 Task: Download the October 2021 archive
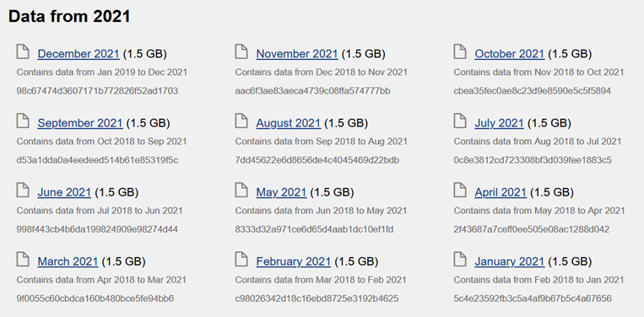(509, 54)
